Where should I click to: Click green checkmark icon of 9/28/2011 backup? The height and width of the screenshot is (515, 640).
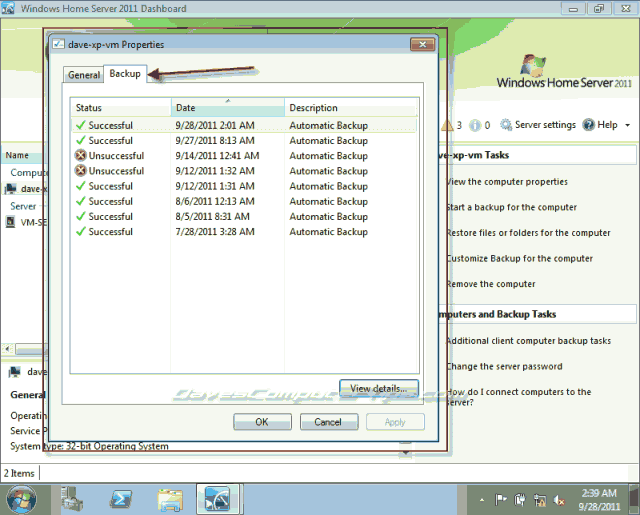click(81, 125)
